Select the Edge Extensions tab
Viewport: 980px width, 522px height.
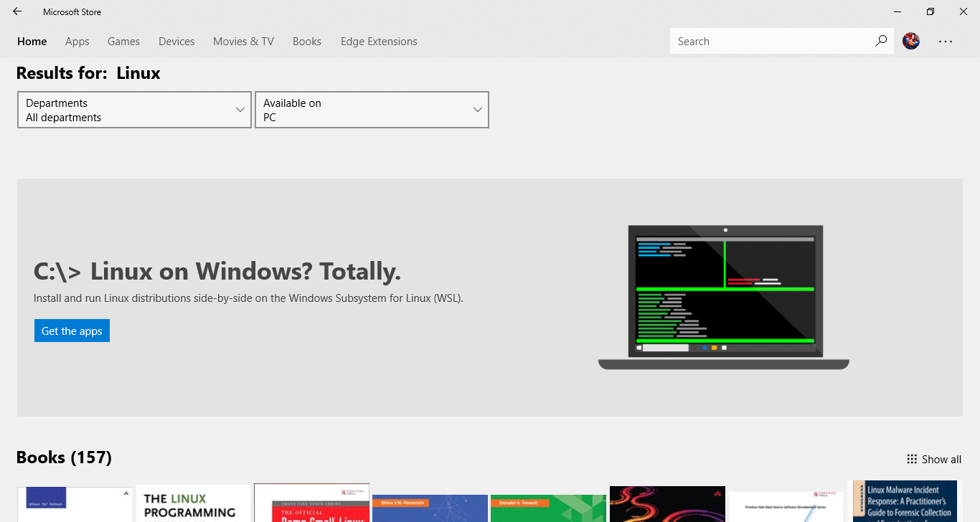[379, 42]
